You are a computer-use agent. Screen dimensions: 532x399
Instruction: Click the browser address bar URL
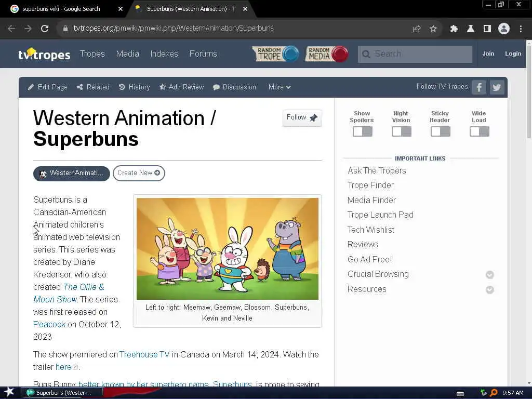click(174, 29)
